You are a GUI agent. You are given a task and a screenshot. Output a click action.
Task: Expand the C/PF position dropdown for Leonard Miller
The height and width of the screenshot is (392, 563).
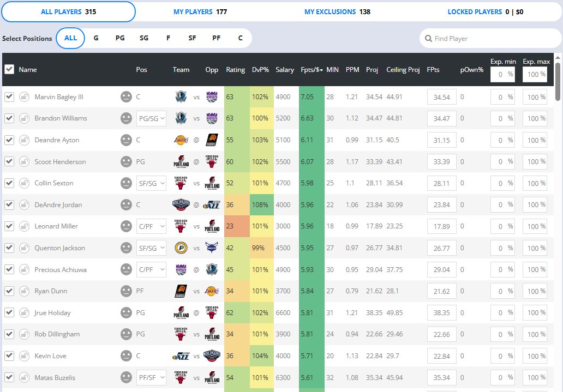151,226
